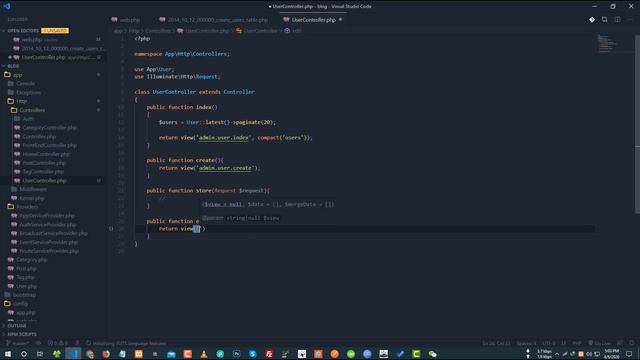The width and height of the screenshot is (640, 360).
Task: Open FrontEndController.php file
Action: tap(45, 145)
